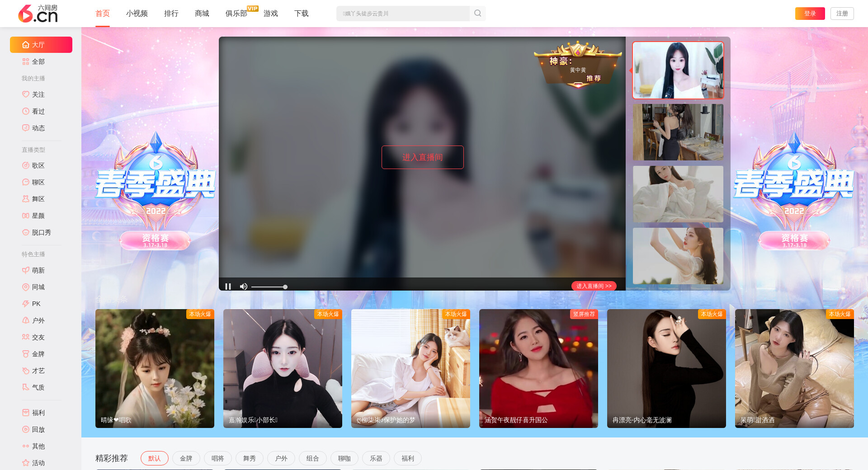
Task: Click the PK lightning icon
Action: pos(26,304)
